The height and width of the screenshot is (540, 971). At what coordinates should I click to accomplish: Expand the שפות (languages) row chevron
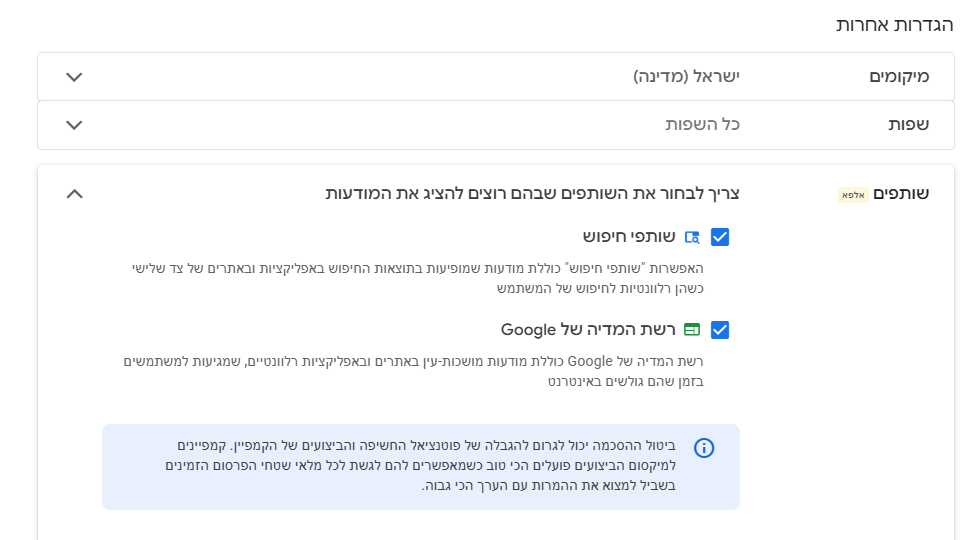click(74, 125)
